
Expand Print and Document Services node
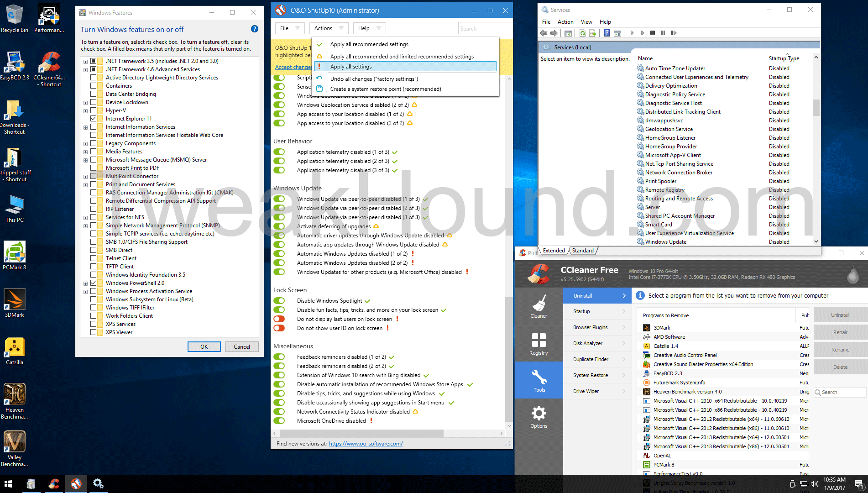coord(85,184)
